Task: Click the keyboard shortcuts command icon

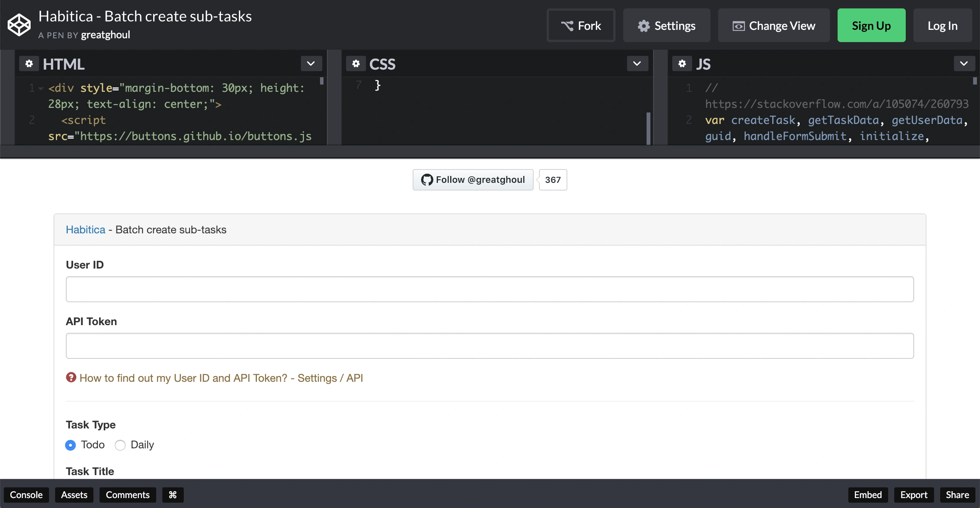Action: point(173,495)
